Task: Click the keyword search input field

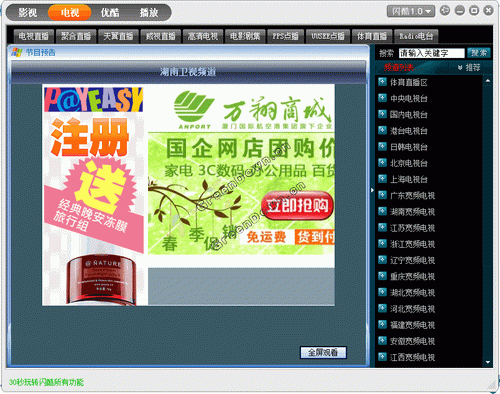Action: [431, 53]
